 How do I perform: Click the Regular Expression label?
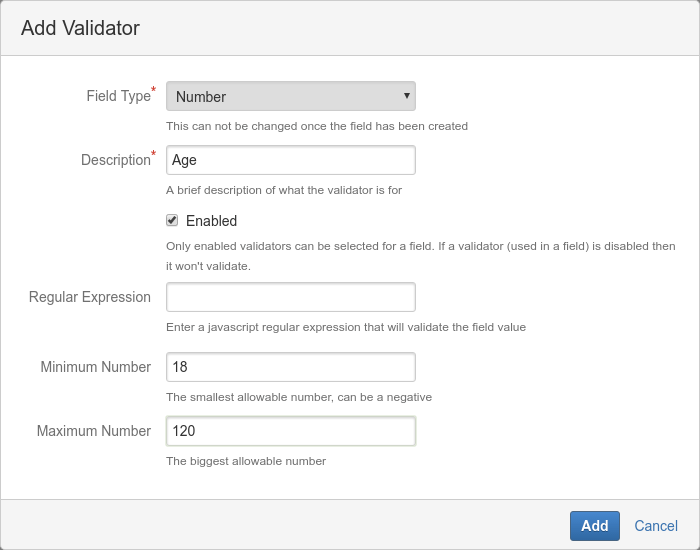point(90,297)
